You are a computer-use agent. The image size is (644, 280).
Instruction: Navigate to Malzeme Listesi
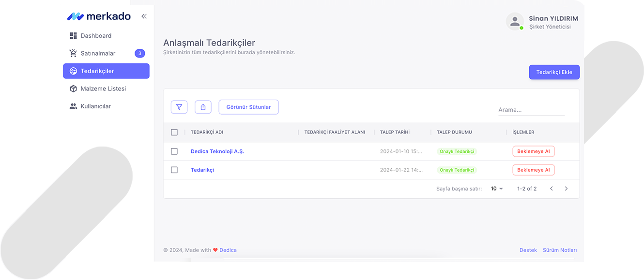(103, 88)
